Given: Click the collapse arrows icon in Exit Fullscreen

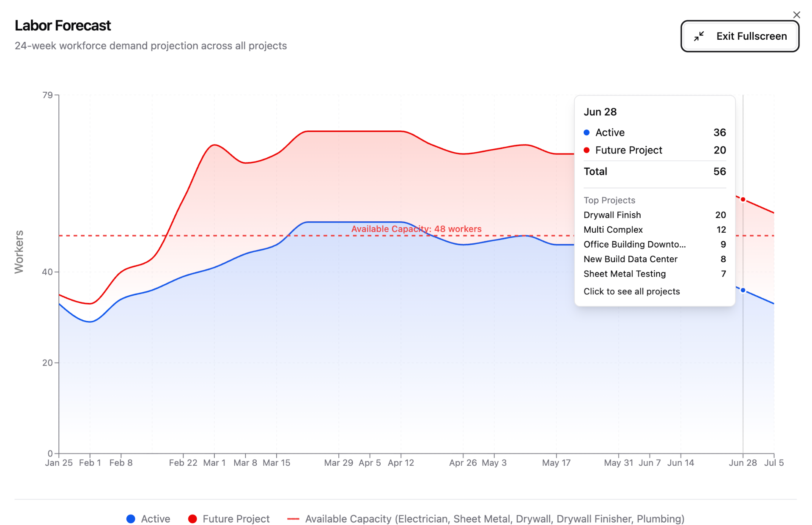Looking at the screenshot, I should [699, 36].
